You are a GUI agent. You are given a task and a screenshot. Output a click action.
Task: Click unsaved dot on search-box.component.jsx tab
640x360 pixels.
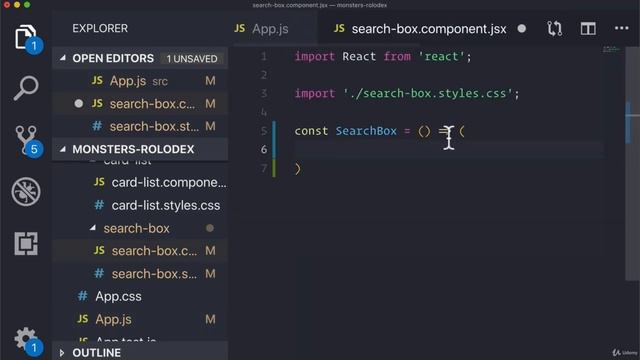(x=522, y=29)
